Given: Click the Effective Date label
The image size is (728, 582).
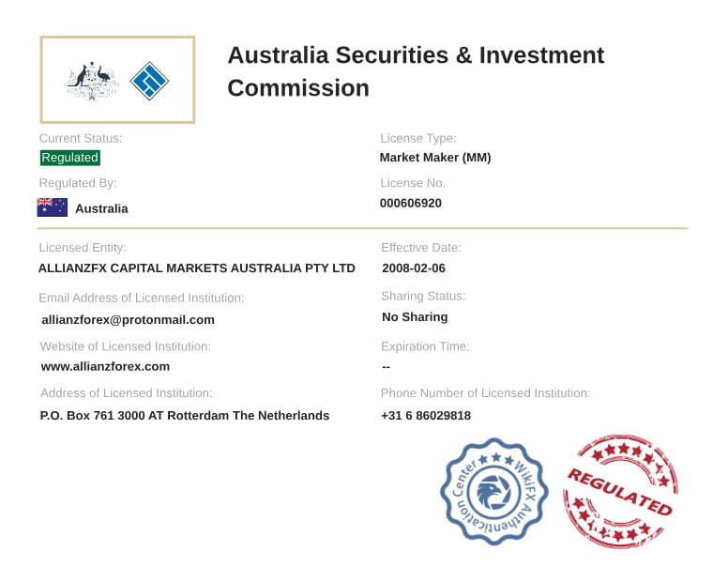Looking at the screenshot, I should [x=421, y=248].
